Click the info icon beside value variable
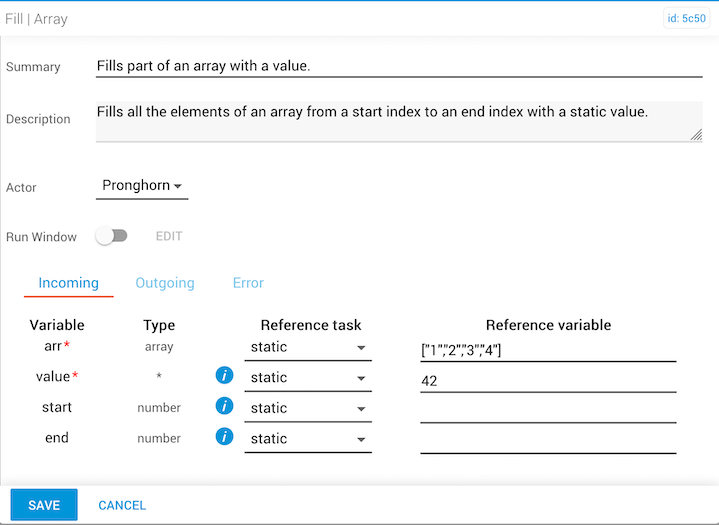Viewport: 719px width, 525px height. coord(224,376)
